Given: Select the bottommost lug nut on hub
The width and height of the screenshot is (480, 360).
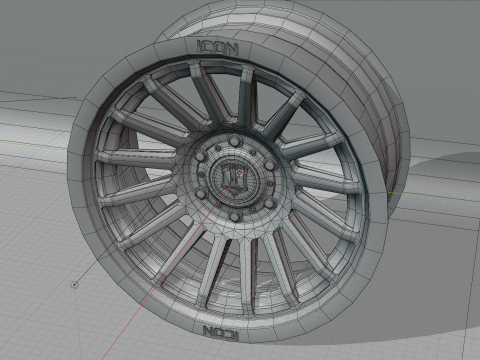Looking at the screenshot, I should (x=235, y=217).
